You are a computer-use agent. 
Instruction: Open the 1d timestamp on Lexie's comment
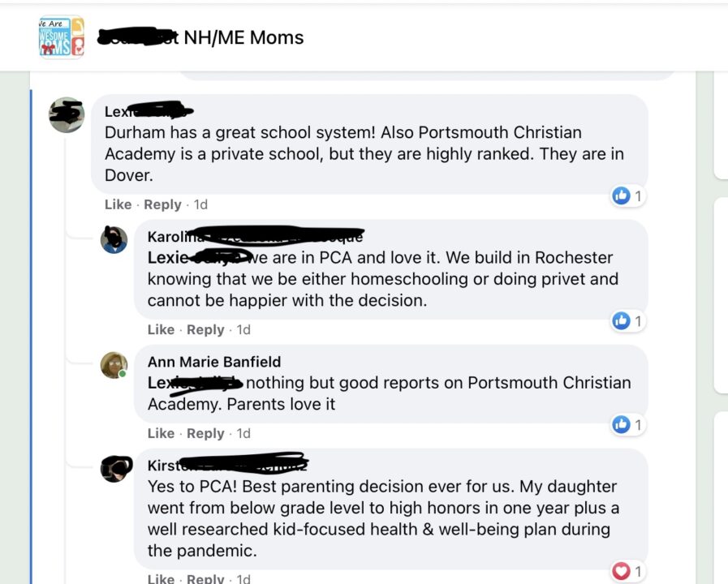(x=200, y=204)
